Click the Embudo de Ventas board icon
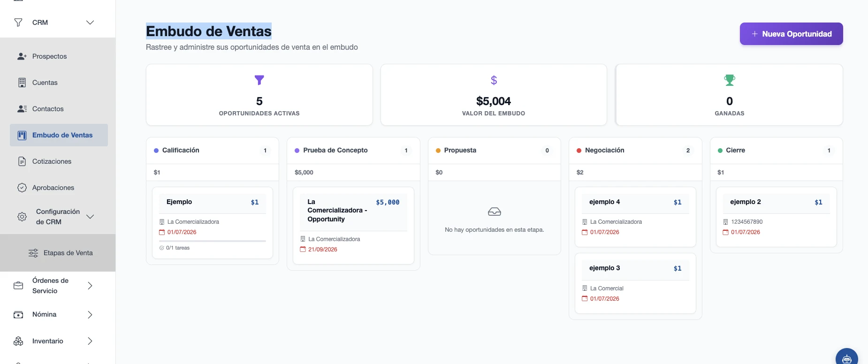Screen dimensions: 868x364 tap(22, 135)
